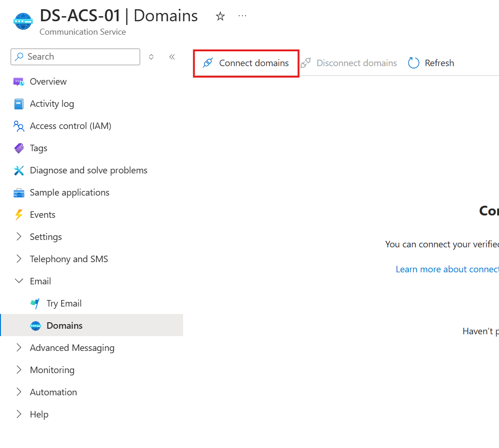499x448 pixels.
Task: Select Domains in the sidebar
Action: pos(64,325)
